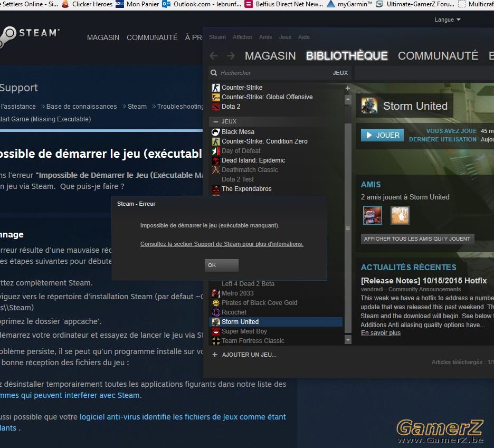Select Left 4 Dead 2 Beta in the list

pos(248,284)
